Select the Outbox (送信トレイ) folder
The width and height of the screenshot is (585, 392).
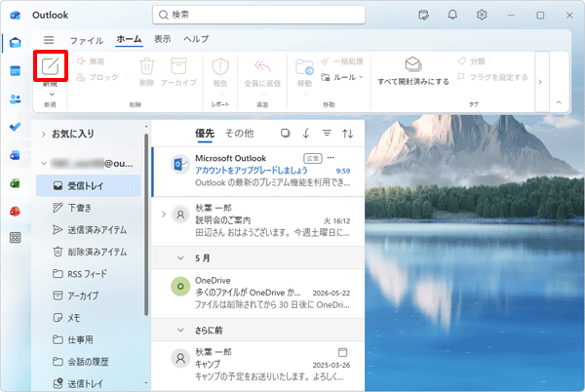pos(89,383)
